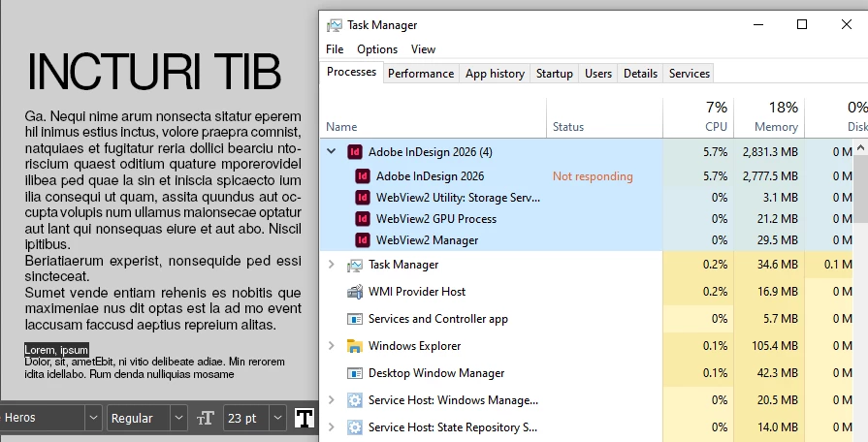Click the Task Manager process row icon
Screen dimensions: 868x442
(x=354, y=265)
